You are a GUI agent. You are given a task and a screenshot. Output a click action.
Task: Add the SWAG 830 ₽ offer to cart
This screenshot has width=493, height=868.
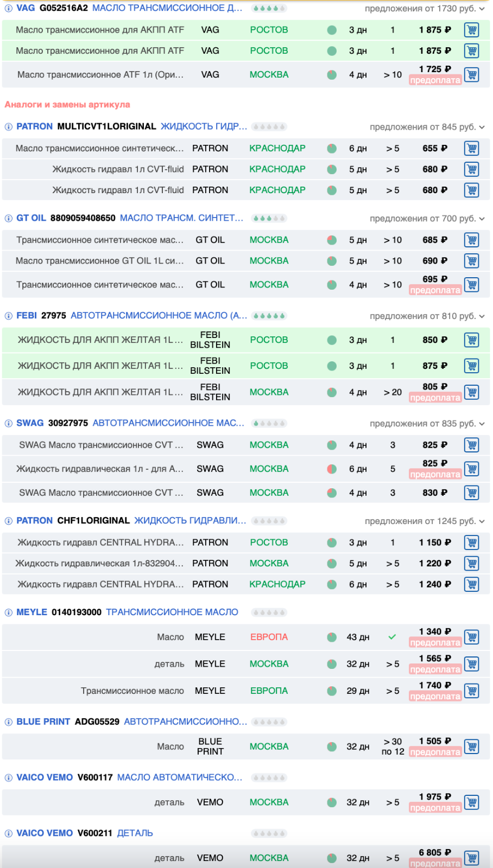(x=472, y=493)
